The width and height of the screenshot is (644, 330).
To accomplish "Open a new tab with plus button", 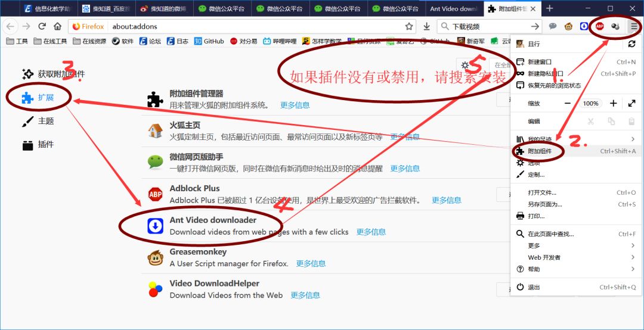I will click(x=550, y=8).
